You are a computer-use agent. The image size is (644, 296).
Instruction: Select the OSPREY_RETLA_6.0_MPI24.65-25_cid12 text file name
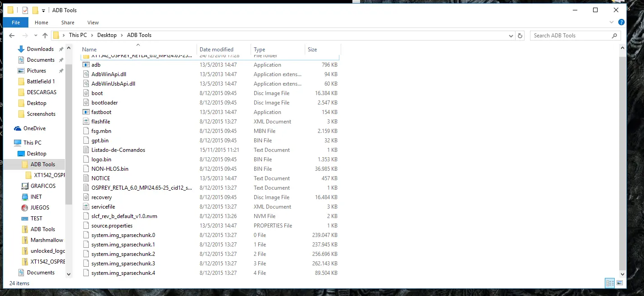point(142,188)
